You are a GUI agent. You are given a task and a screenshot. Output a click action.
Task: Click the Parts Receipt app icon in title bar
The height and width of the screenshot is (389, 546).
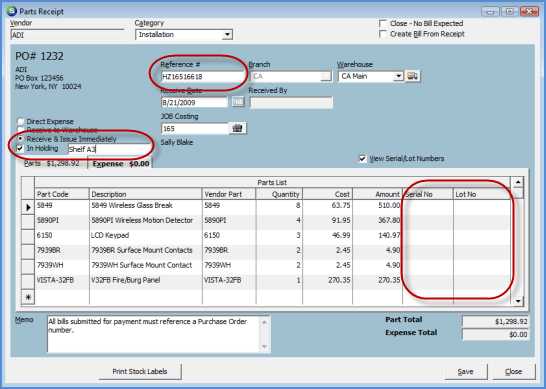coord(12,11)
